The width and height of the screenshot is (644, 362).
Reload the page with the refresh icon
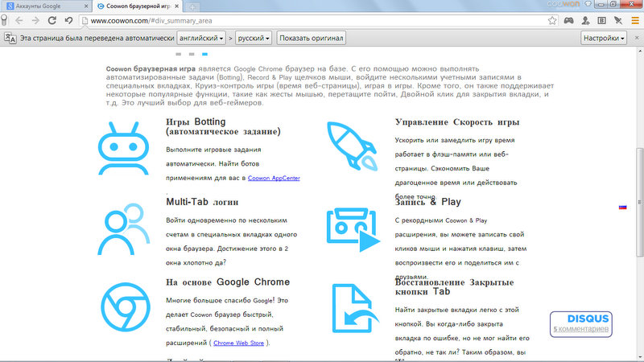[52, 21]
